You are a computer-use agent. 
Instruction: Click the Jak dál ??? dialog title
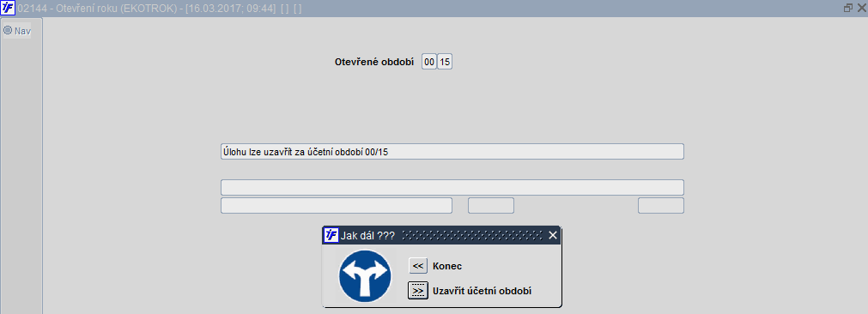[367, 235]
